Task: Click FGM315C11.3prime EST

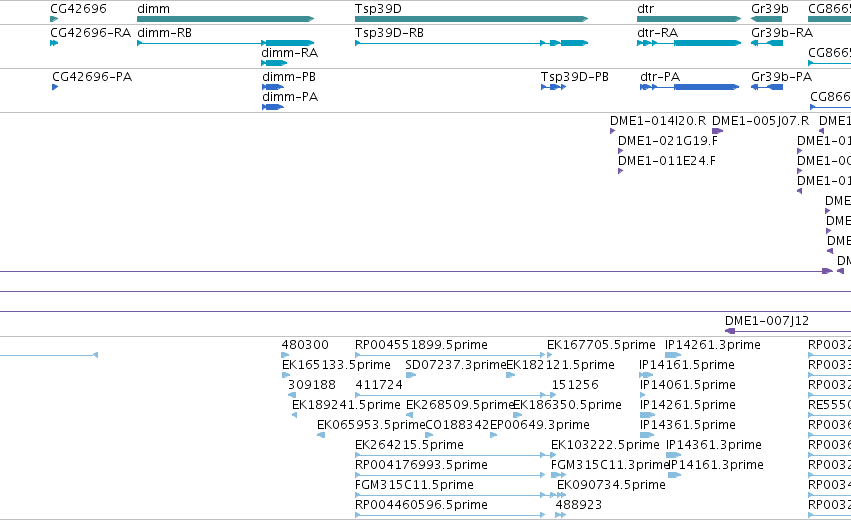Action: click(558, 475)
